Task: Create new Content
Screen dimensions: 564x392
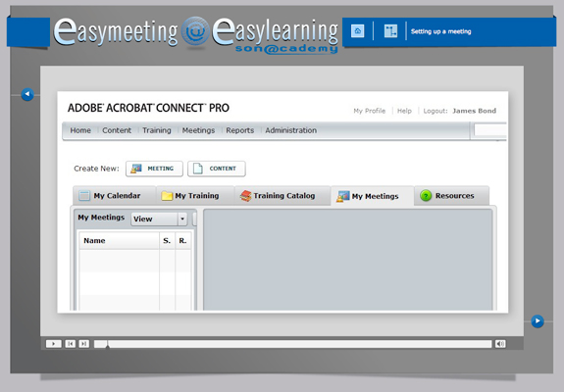Action: (217, 169)
